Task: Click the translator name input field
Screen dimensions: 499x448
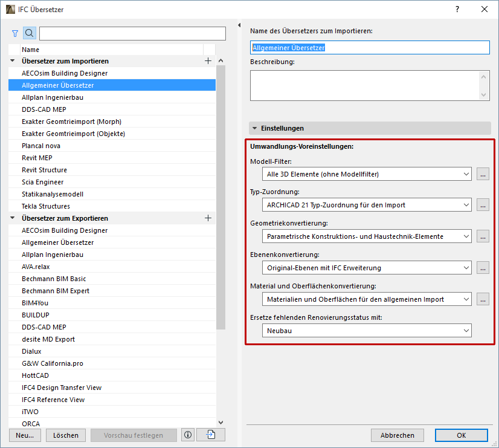Action: [370, 47]
